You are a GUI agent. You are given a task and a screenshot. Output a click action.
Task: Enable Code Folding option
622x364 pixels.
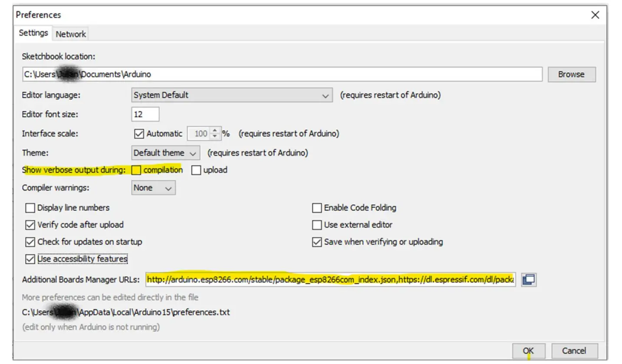point(316,208)
